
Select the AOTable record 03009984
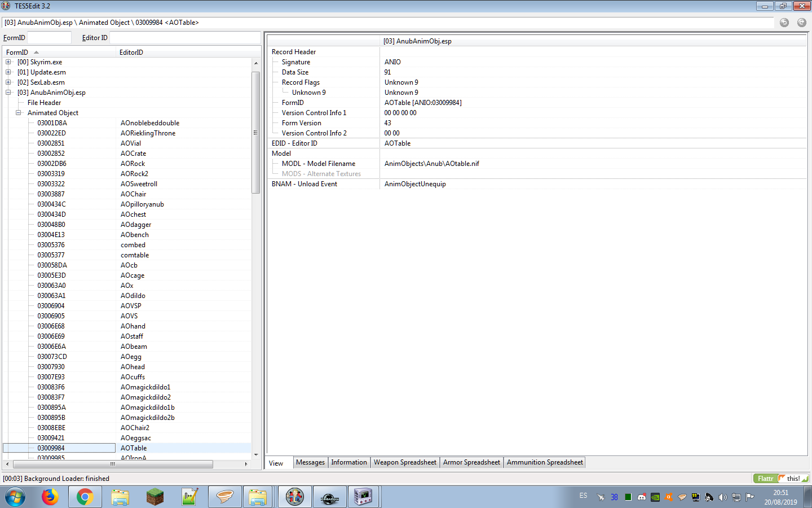(127, 448)
